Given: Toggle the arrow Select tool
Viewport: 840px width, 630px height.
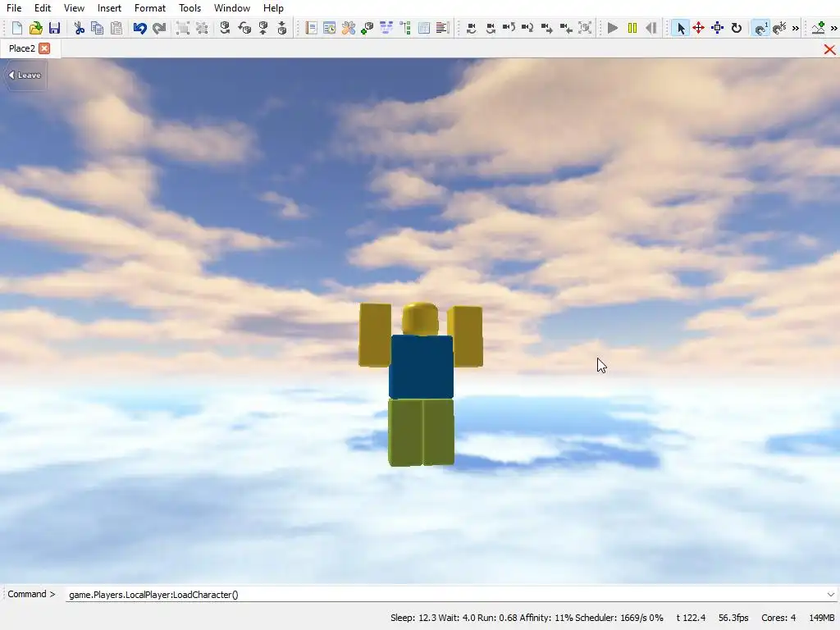Looking at the screenshot, I should click(x=680, y=29).
